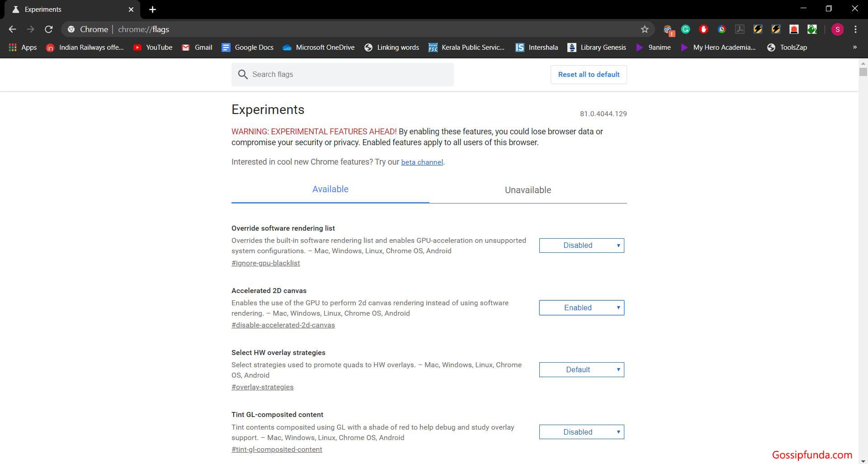Click the lock icon beside the address bar

click(71, 29)
